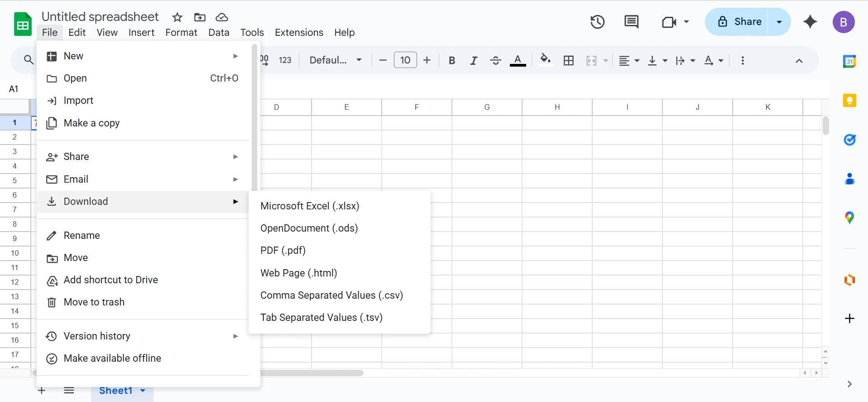
Task: Click the font size input field
Action: 405,60
